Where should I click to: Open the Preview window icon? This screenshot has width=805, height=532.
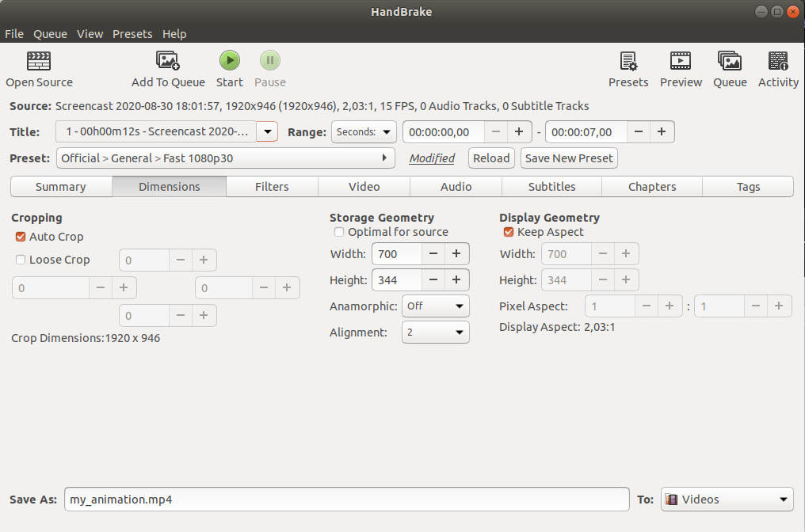point(681,61)
